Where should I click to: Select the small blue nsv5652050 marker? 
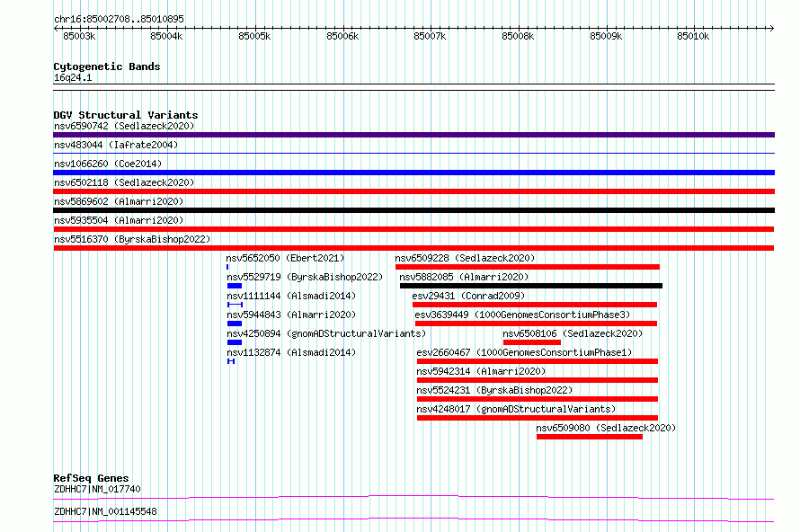227,267
